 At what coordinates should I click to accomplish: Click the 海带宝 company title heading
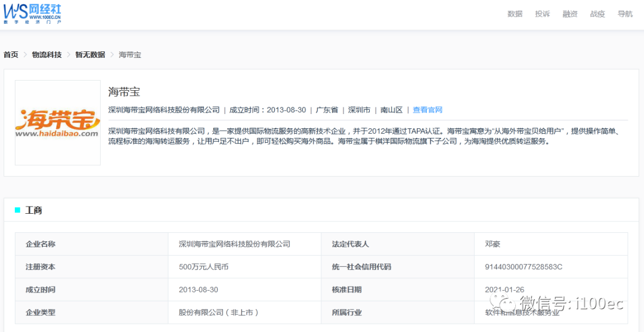coord(124,92)
